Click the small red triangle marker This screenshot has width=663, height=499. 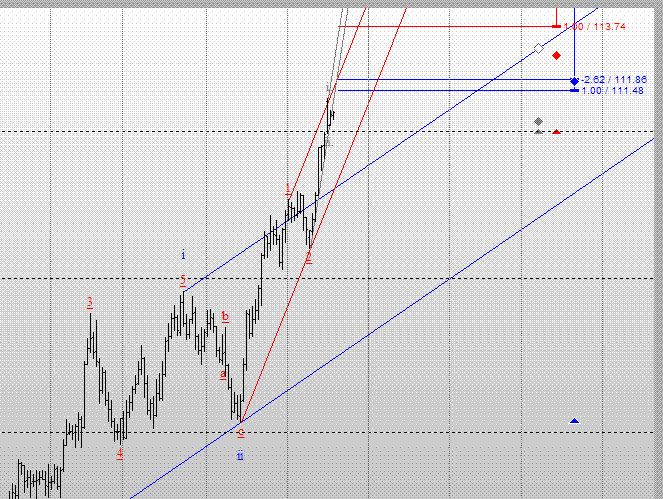pyautogui.click(x=556, y=131)
